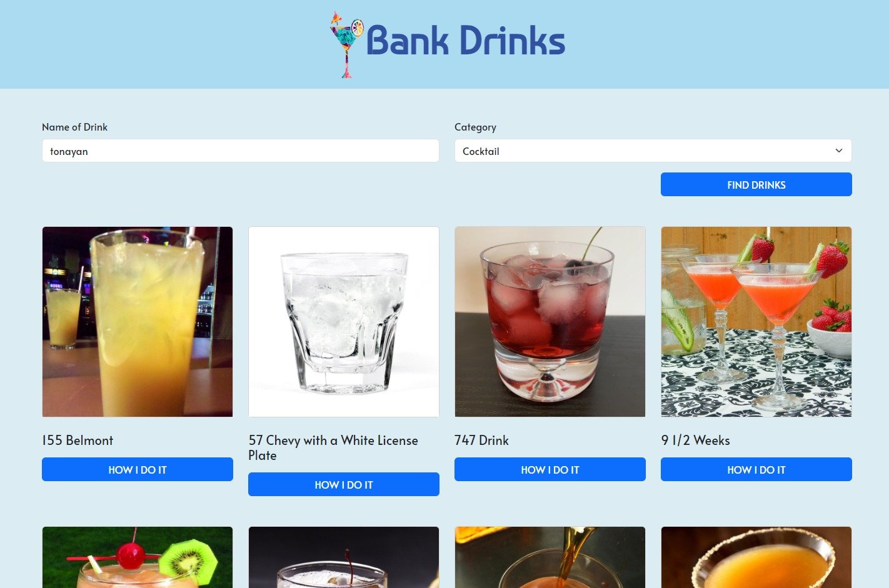Image resolution: width=889 pixels, height=588 pixels.
Task: Open the pouring amber liquid drink thumbnail
Action: [x=550, y=557]
